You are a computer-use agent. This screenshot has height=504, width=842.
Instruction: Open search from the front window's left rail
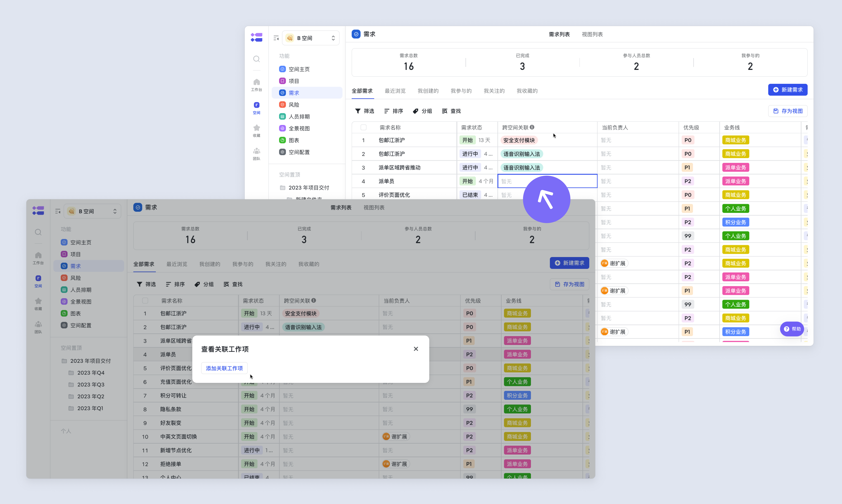(x=38, y=232)
